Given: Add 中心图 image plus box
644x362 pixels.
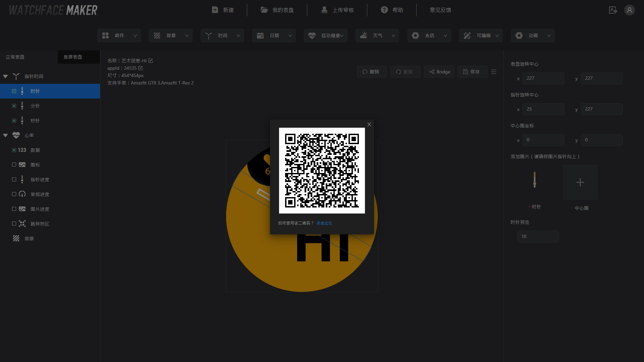Looking at the screenshot, I should [580, 182].
